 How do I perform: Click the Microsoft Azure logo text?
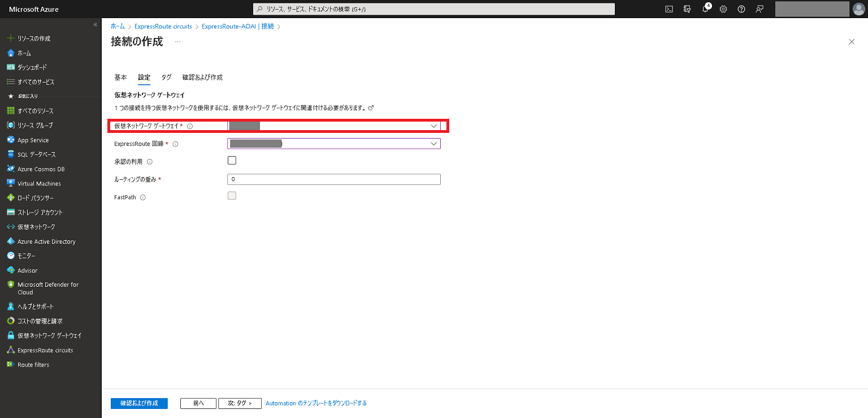(x=34, y=9)
